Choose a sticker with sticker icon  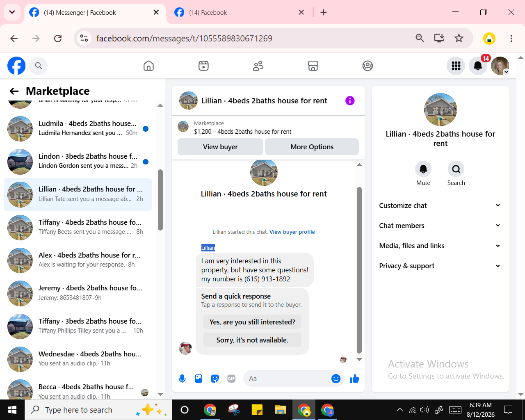(x=215, y=379)
